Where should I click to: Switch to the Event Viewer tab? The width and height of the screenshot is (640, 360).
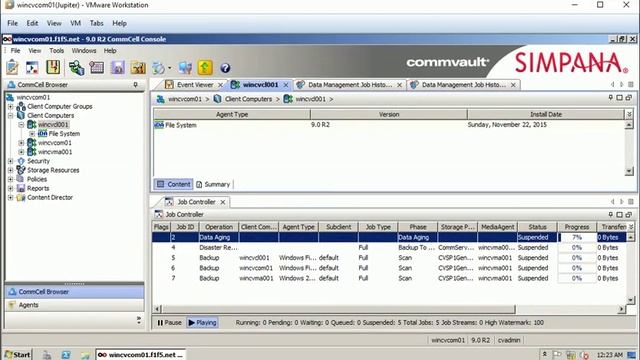coord(194,84)
